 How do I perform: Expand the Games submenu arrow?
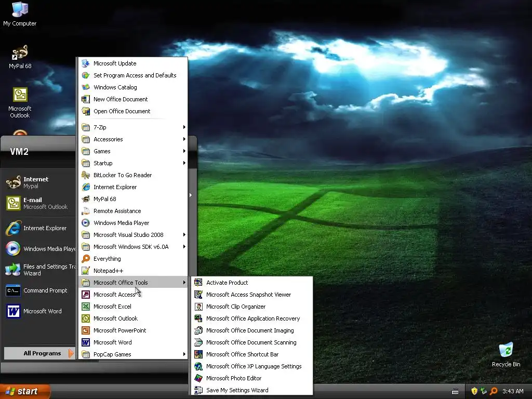(x=184, y=151)
